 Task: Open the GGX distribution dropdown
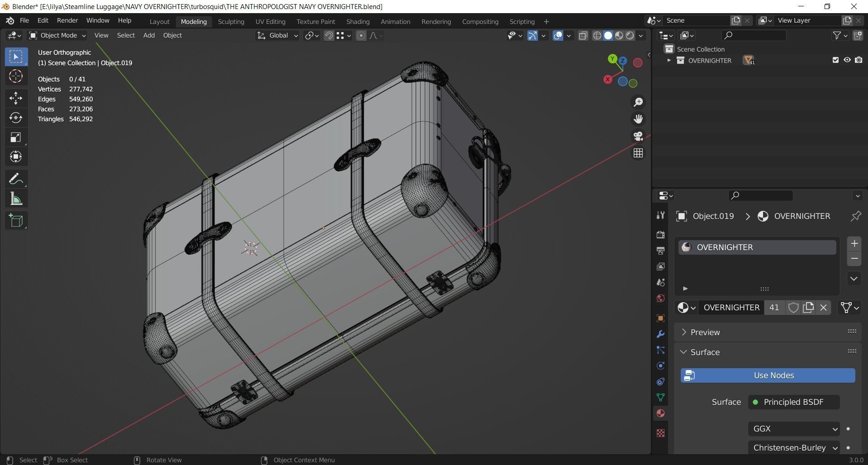[x=794, y=429]
